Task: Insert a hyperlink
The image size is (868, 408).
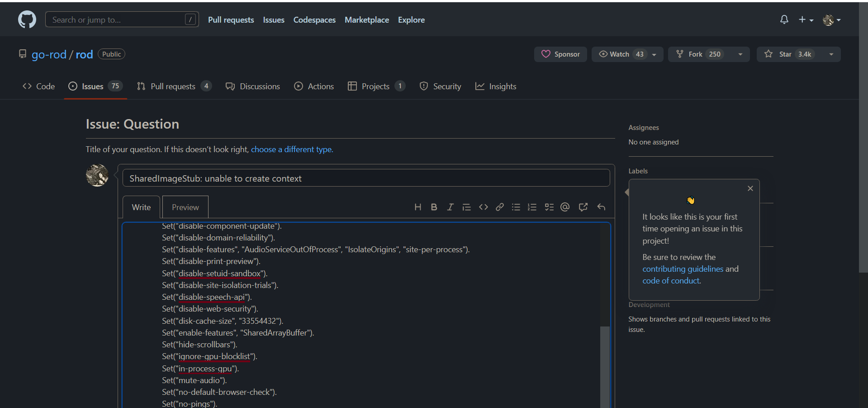Action: (x=499, y=207)
